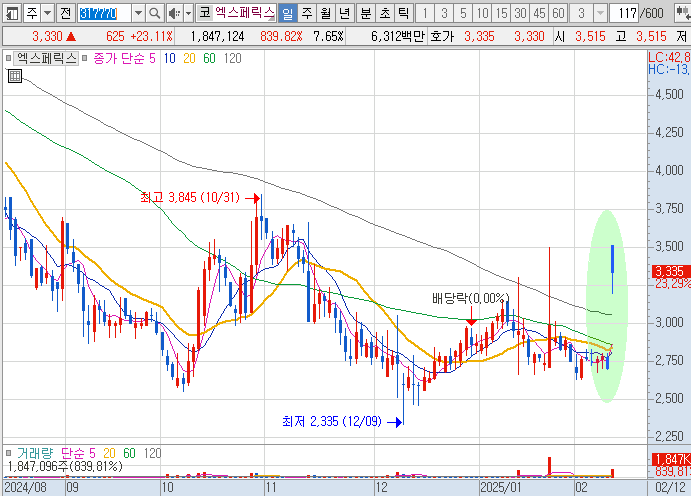Image resolution: width=691 pixels, height=496 pixels.
Task: Select the 30 interval button
Action: (520, 13)
